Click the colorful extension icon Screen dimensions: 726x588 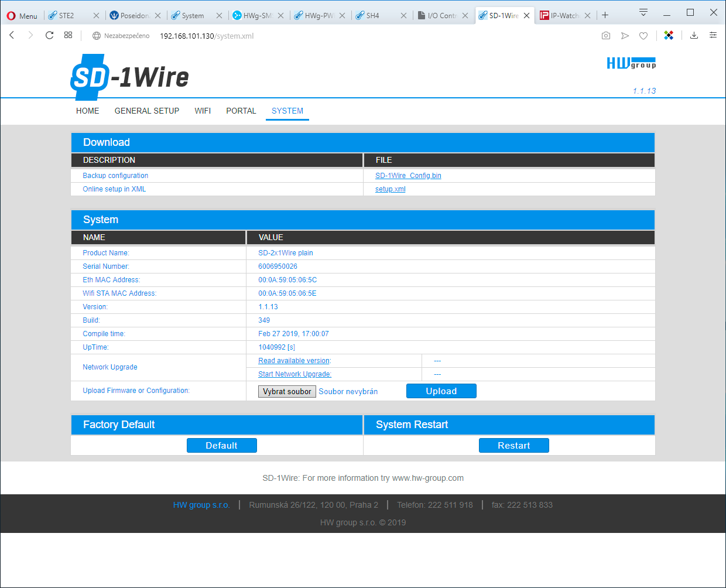pos(669,36)
